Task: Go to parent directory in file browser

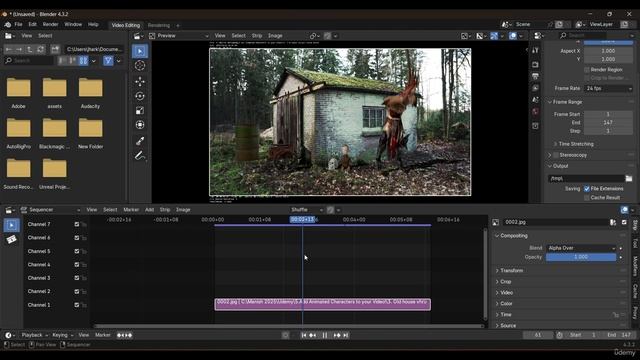Action: (x=30, y=49)
